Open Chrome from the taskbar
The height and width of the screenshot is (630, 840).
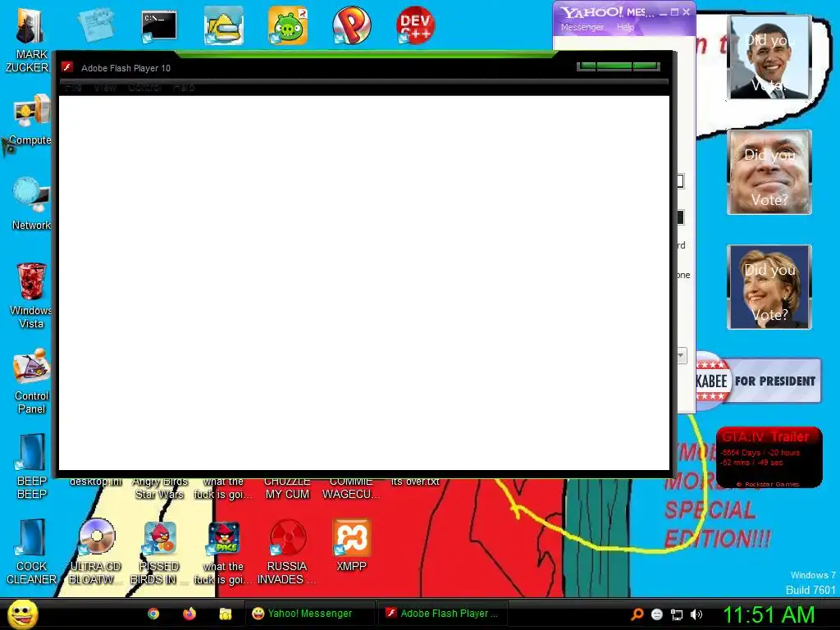coord(153,614)
